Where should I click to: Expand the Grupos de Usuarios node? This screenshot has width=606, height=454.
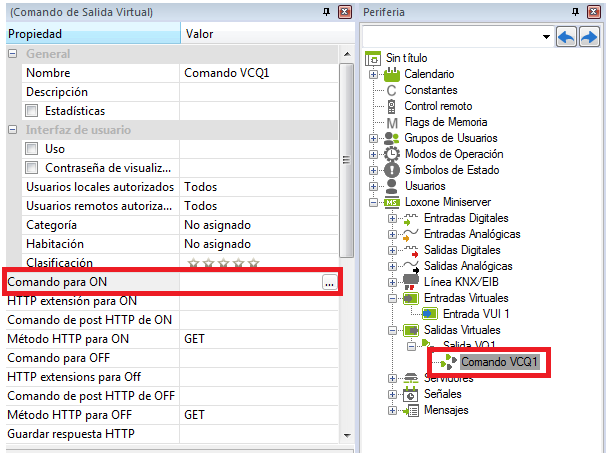(373, 138)
